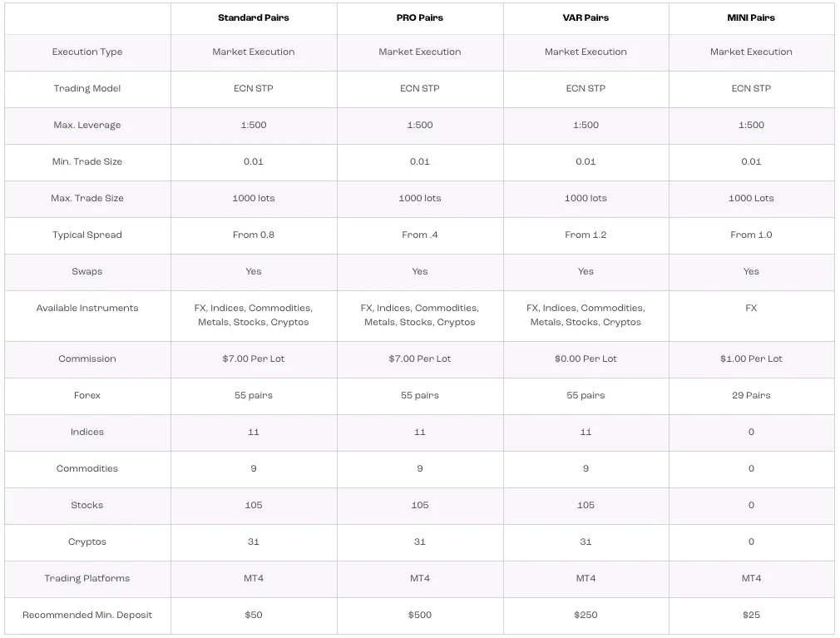Screen dimensions: 840x638
Task: Select MINI Pairs '29 Pairs' forex cell
Action: pyautogui.click(x=750, y=395)
